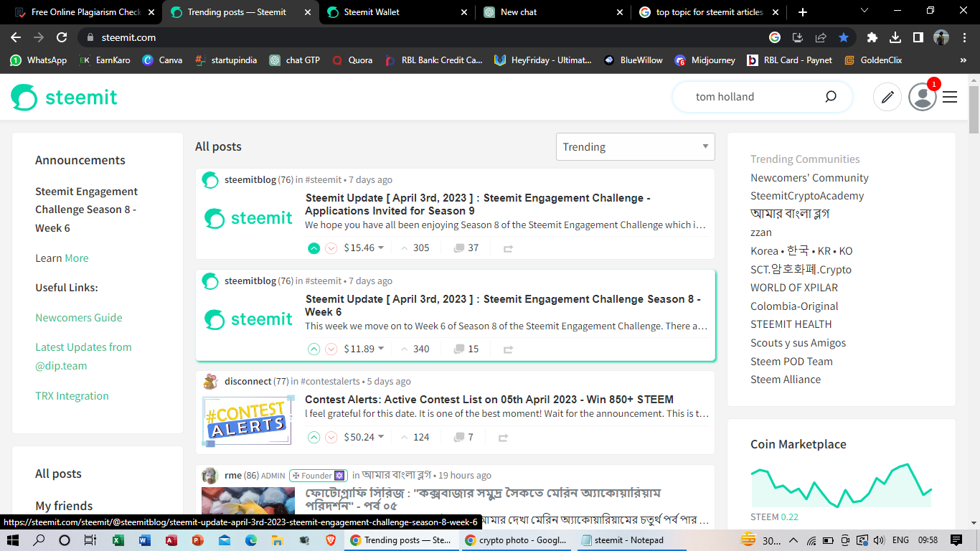Screen dimensions: 980x551
Task: Resteem the Season 8 Week 6 post
Action: tap(508, 349)
